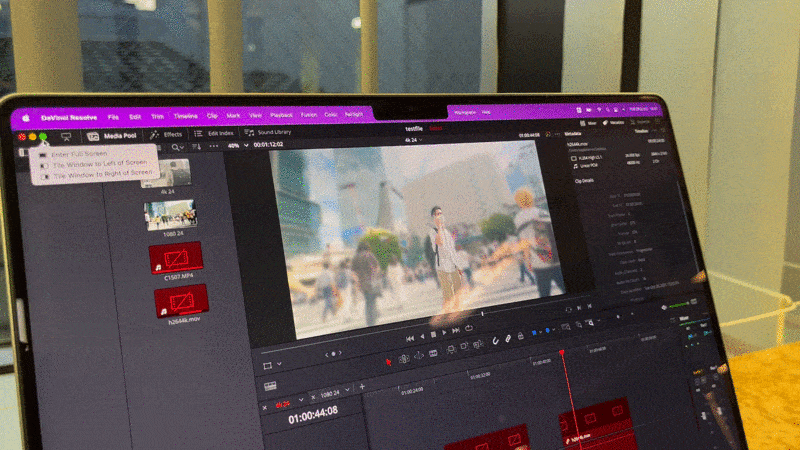This screenshot has height=450, width=800.
Task: Open the Timeline menu
Action: tap(185, 116)
